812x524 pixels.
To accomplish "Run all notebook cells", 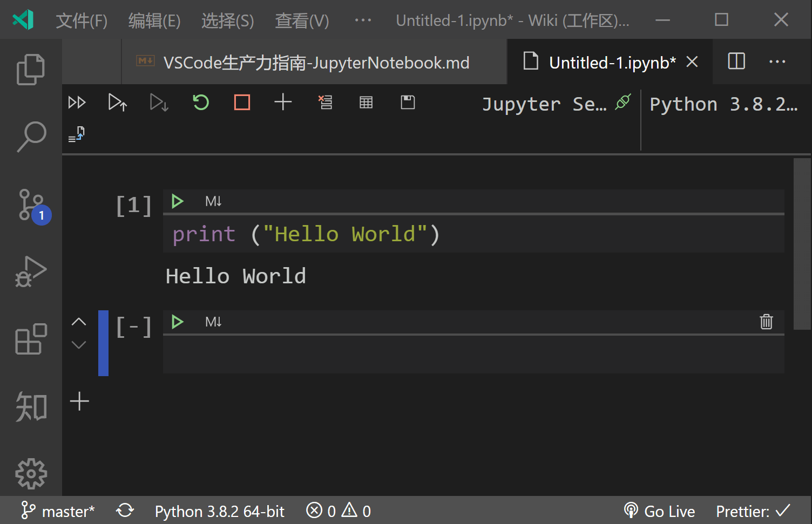I will click(x=77, y=103).
